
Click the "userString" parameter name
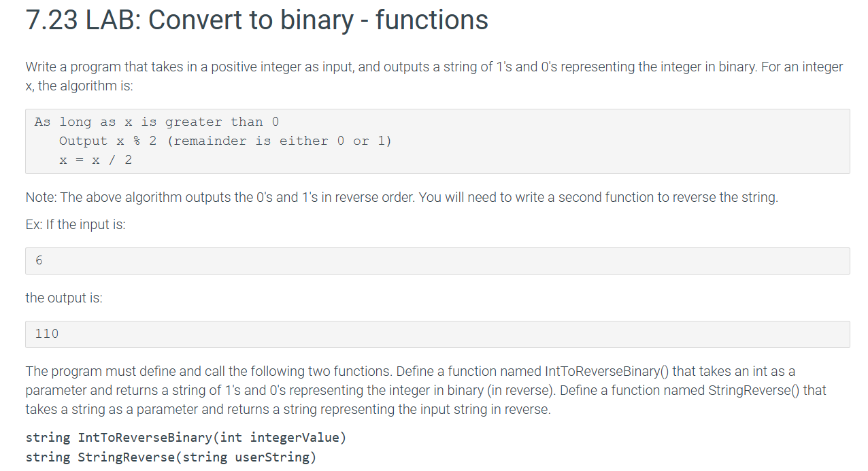pyautogui.click(x=272, y=457)
